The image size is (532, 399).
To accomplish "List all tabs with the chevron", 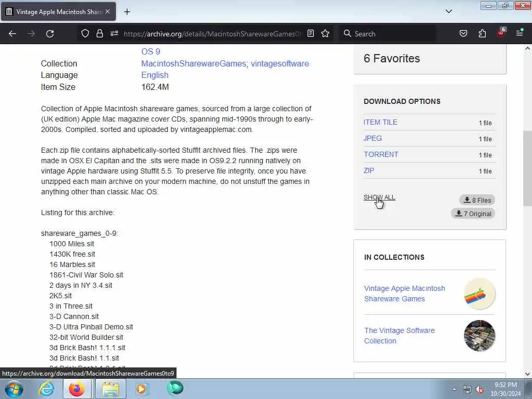I will [449, 11].
